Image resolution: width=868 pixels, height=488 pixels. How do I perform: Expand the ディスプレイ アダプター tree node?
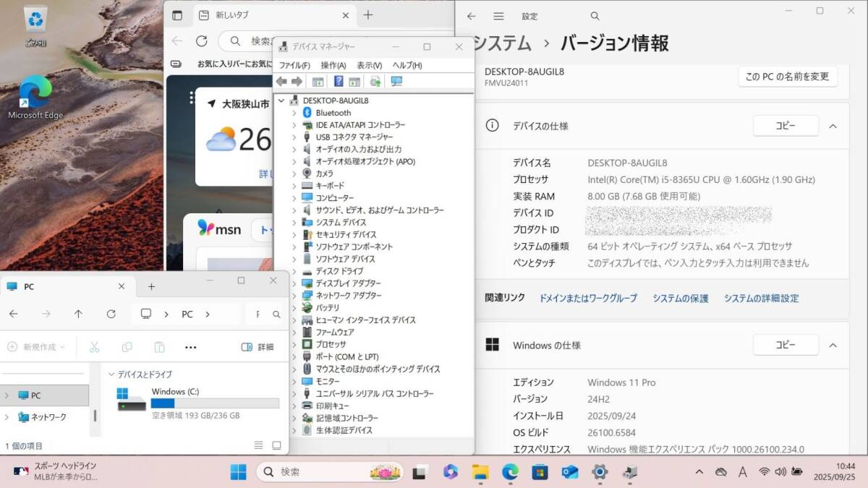tap(294, 283)
